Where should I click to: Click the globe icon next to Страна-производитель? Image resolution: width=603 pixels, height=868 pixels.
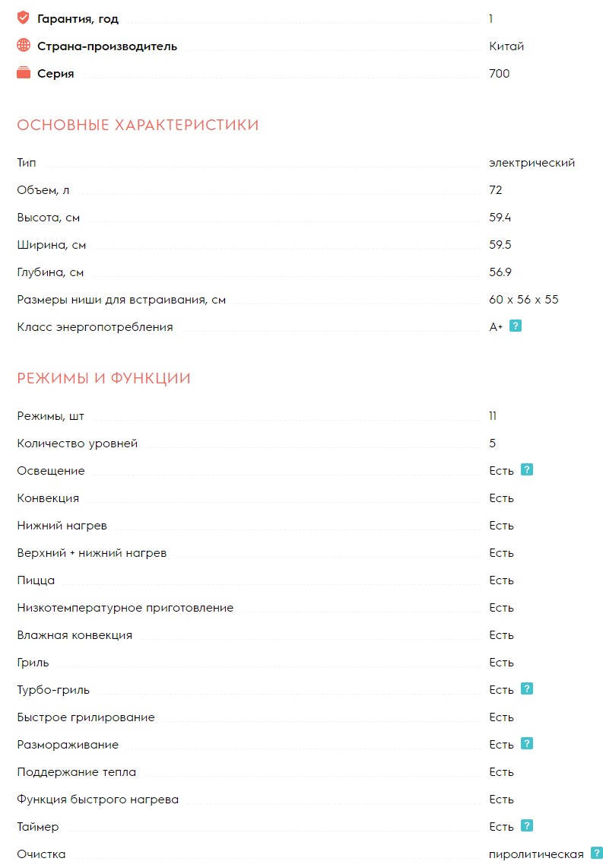24,46
